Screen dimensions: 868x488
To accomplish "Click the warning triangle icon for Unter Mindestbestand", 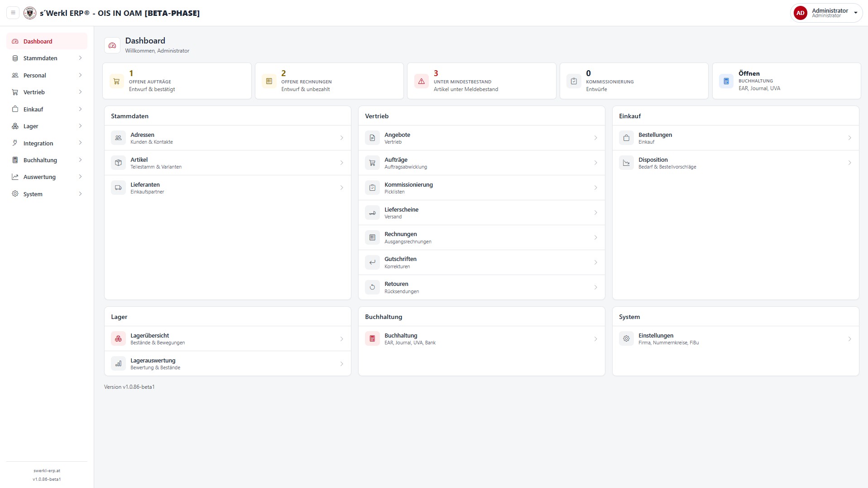I will (421, 81).
